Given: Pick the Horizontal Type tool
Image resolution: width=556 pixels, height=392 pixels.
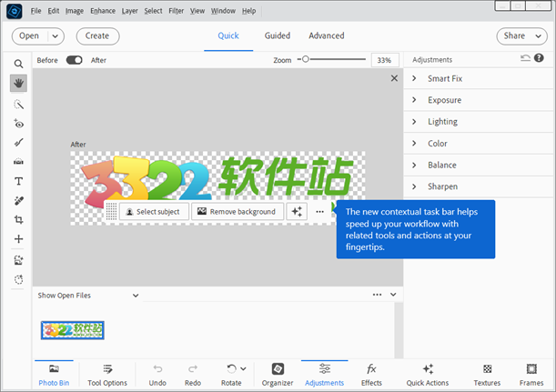Looking at the screenshot, I should pos(18,181).
